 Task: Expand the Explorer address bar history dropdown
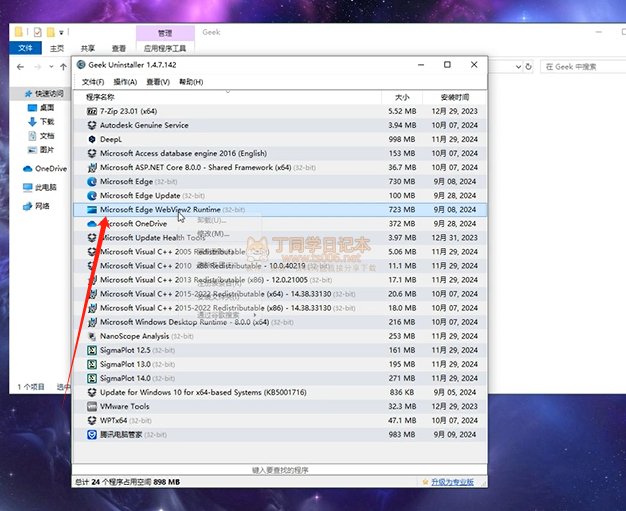tap(518, 67)
